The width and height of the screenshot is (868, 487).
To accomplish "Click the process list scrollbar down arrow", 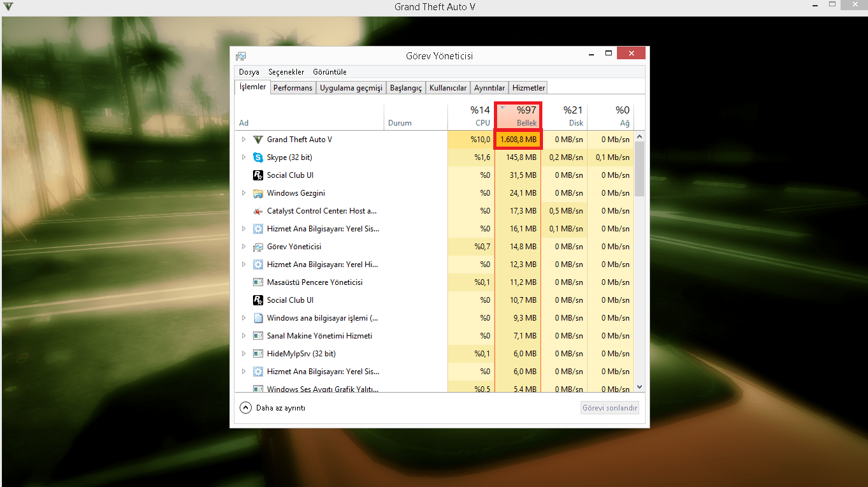I will 640,387.
